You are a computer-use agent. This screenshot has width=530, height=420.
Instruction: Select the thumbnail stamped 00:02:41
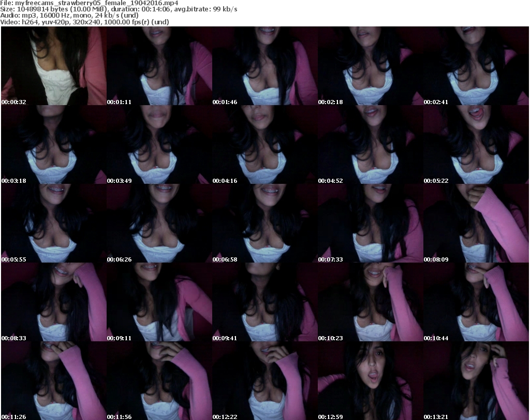476,66
